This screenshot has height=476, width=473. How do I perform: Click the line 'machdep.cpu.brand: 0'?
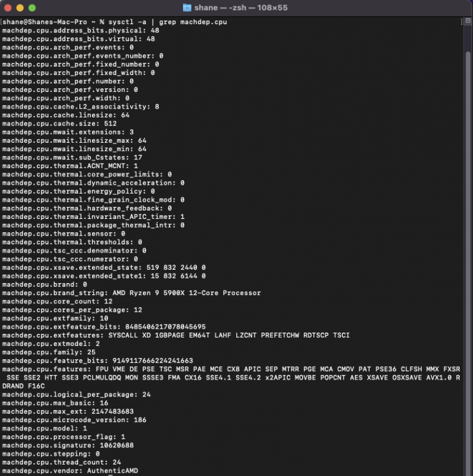[44, 285]
